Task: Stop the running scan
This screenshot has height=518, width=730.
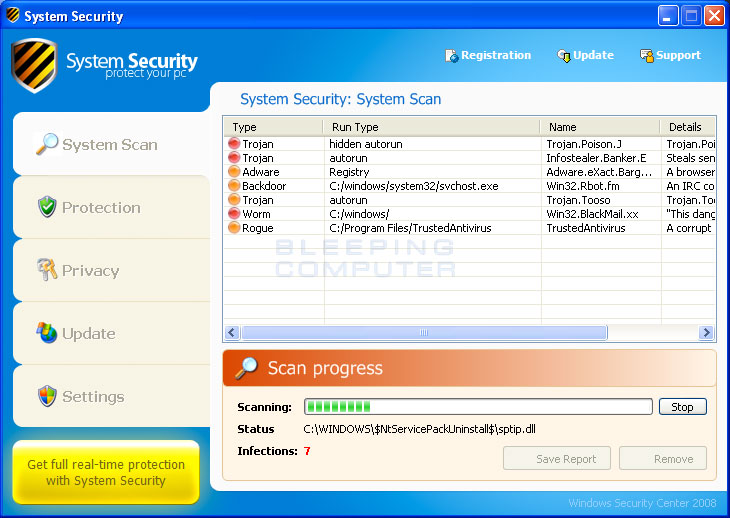Action: (683, 407)
